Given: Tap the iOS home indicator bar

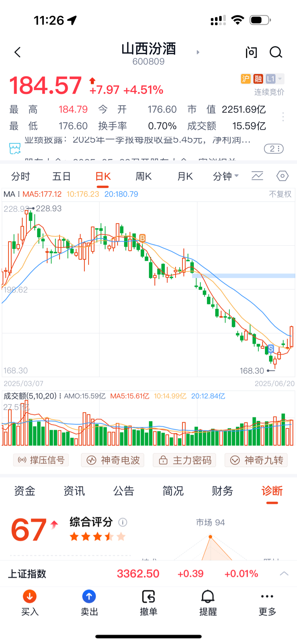Looking at the screenshot, I should [148, 636].
